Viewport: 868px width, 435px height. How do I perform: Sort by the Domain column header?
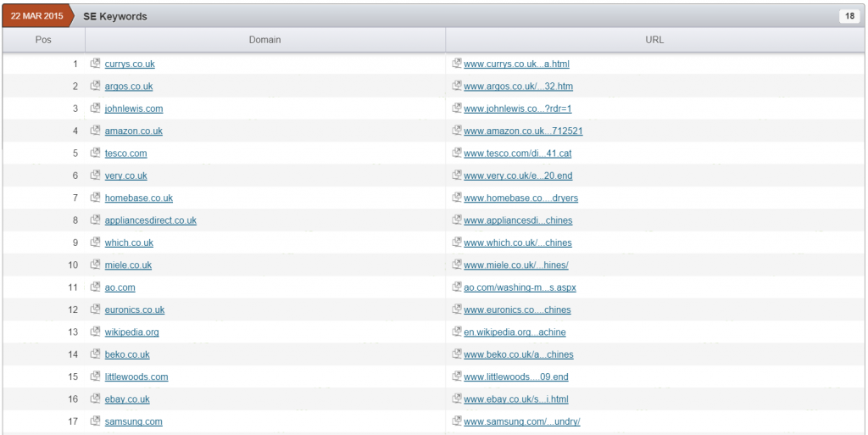[264, 40]
